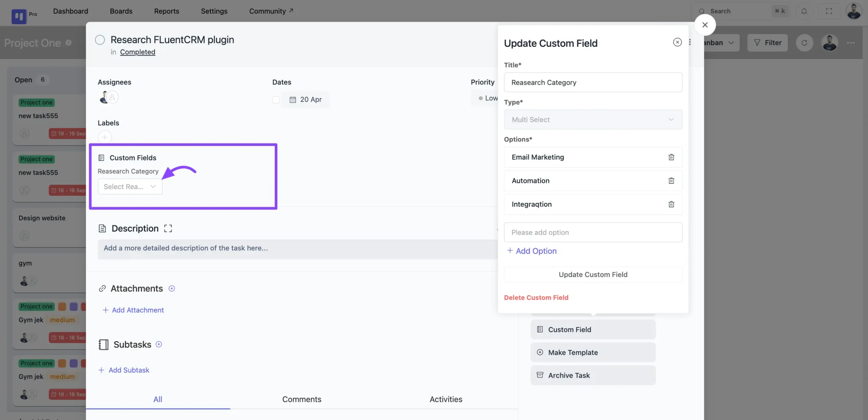
Task: Open the Settings menu
Action: pyautogui.click(x=214, y=11)
